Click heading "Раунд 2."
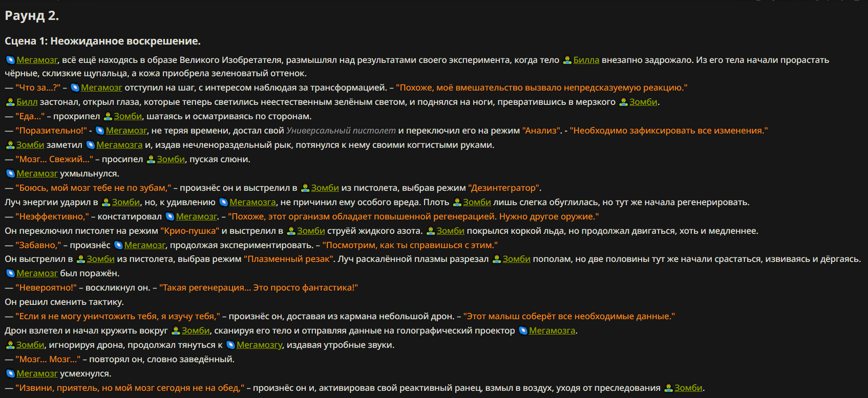This screenshot has width=868, height=398. point(32,16)
